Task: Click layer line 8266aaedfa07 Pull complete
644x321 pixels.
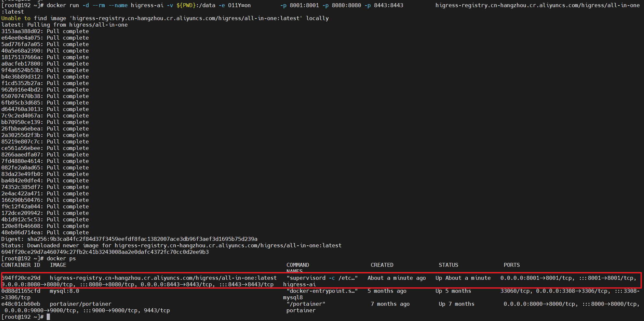Action: (x=45, y=154)
